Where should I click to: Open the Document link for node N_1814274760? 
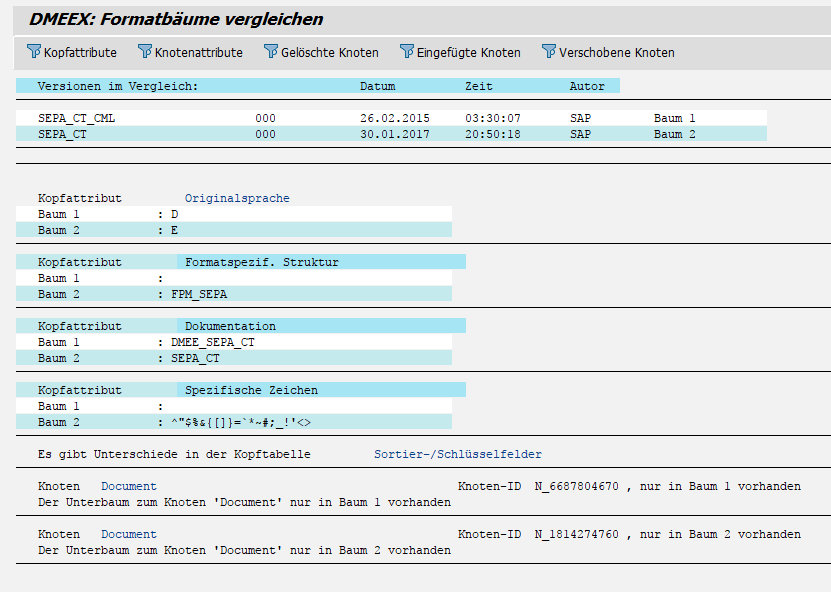pos(129,534)
